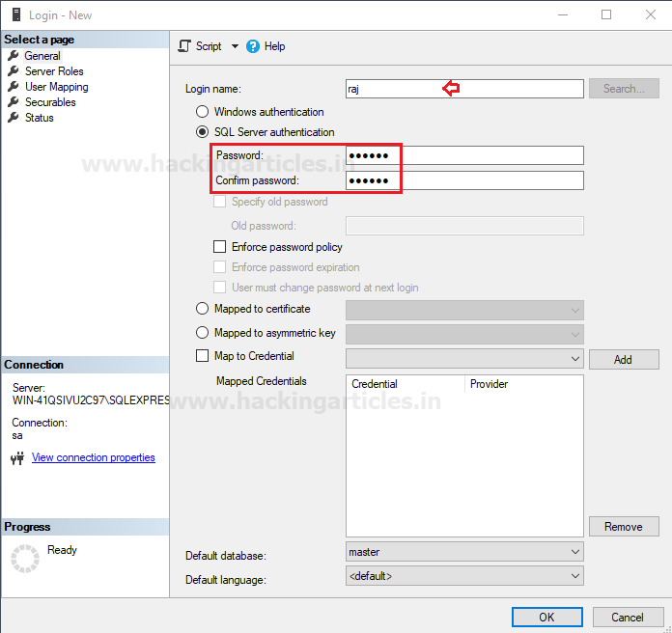672x633 pixels.
Task: Click the Script toolbar icon
Action: (184, 46)
